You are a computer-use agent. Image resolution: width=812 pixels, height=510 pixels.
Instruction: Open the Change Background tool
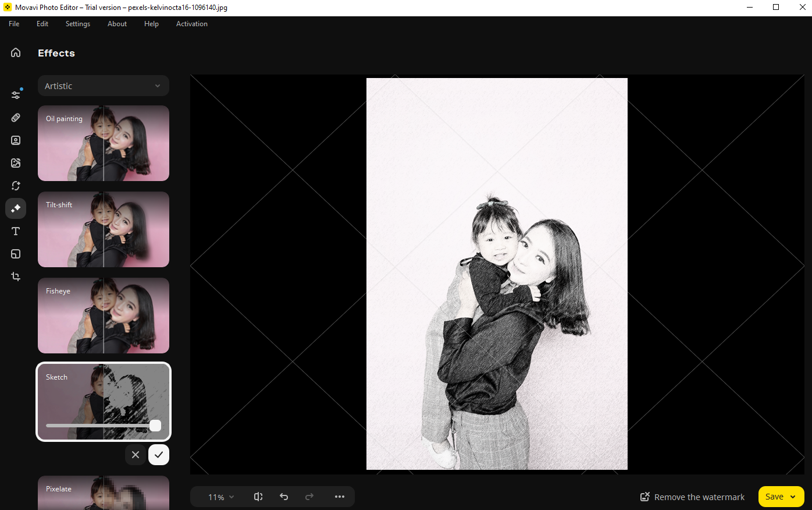pos(15,162)
